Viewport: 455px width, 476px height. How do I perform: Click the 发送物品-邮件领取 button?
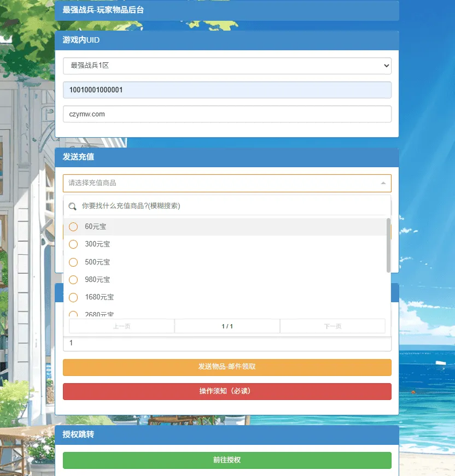227,367
